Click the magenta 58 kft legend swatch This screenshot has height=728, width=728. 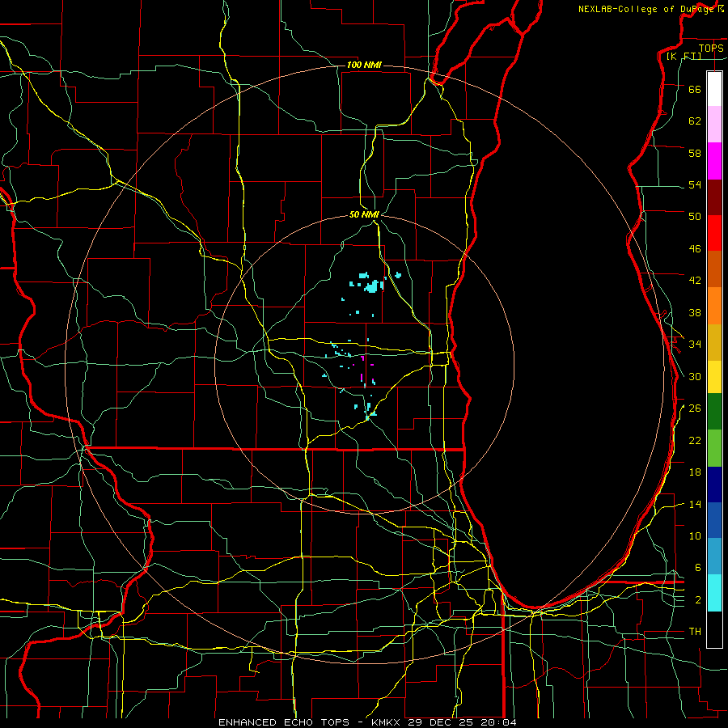coord(714,161)
